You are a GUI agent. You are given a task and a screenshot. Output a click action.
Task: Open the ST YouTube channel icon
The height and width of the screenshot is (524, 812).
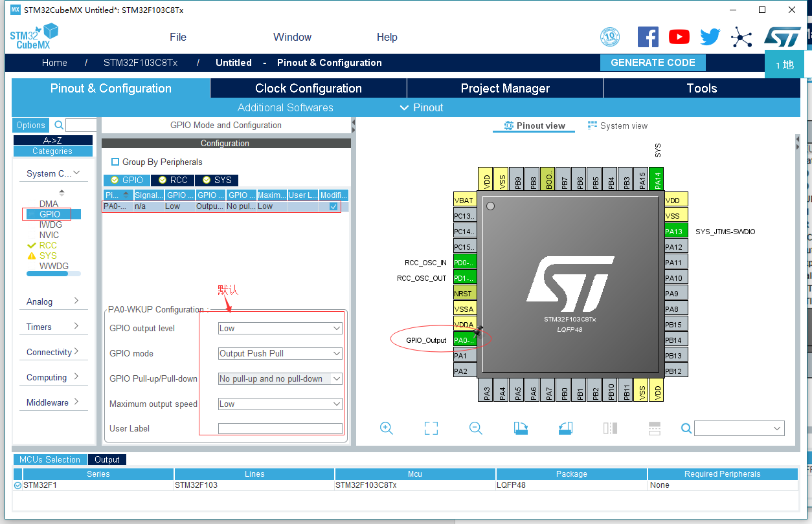click(x=679, y=37)
